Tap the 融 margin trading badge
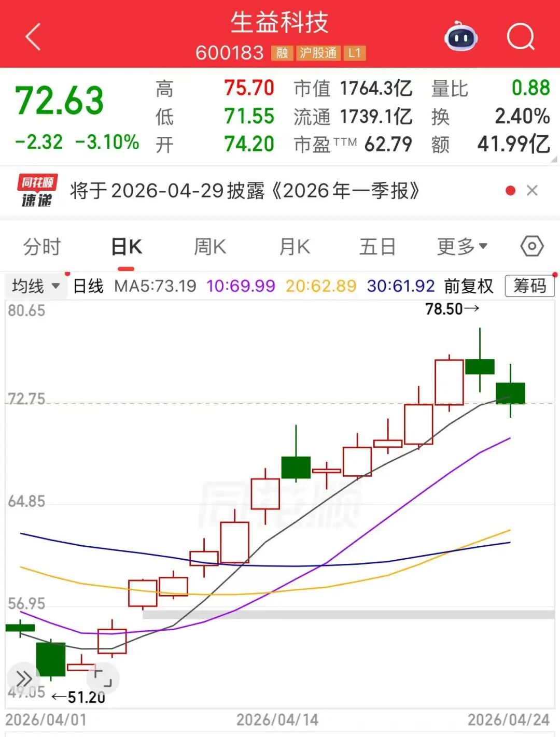This screenshot has width=560, height=737. 282,53
